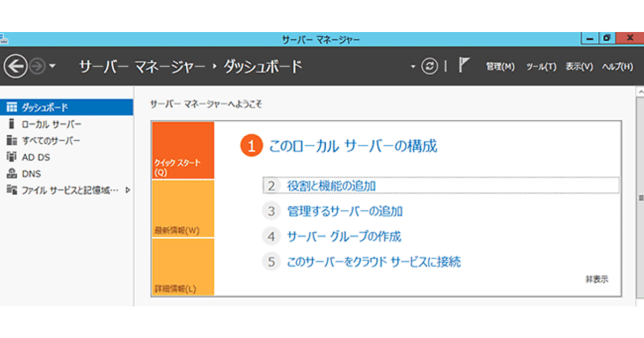Open the 表示(V) menu
Viewport: 644px width, 338px height.
click(x=579, y=67)
